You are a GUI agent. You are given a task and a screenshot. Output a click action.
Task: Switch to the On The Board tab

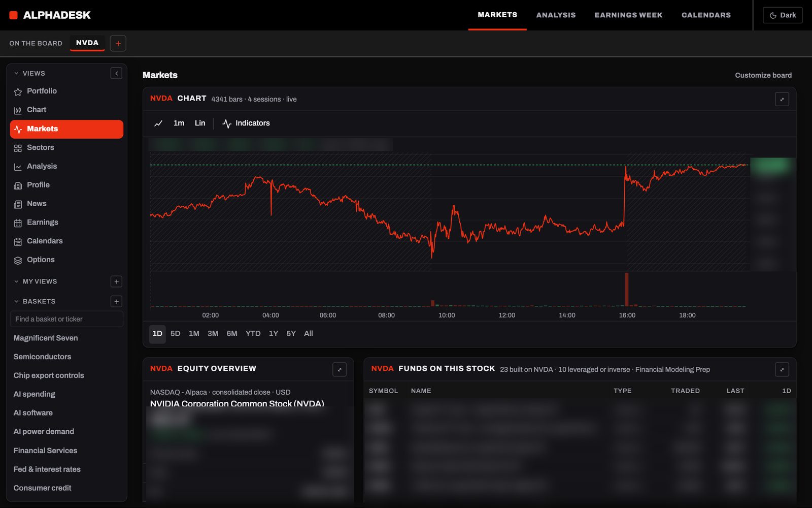pyautogui.click(x=36, y=43)
